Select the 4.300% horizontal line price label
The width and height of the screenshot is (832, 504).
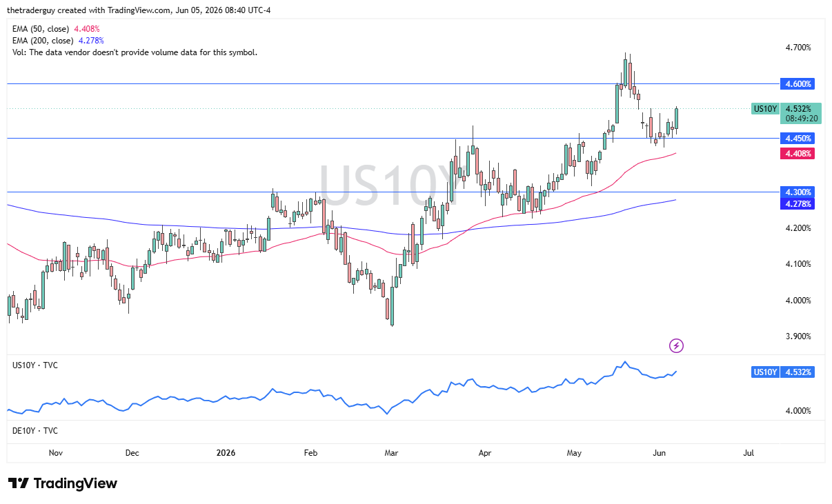pyautogui.click(x=797, y=192)
